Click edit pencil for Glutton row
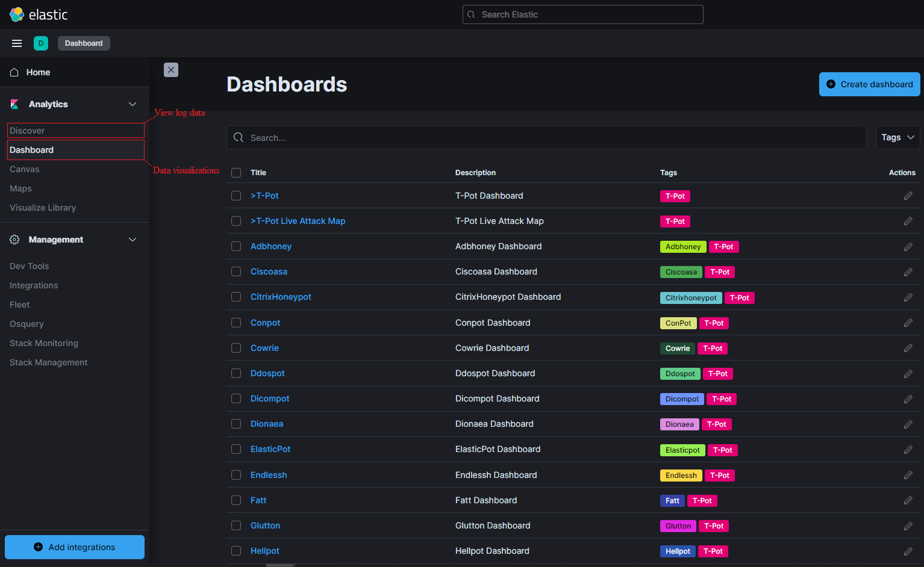Viewport: 924px width, 567px height. pos(908,526)
